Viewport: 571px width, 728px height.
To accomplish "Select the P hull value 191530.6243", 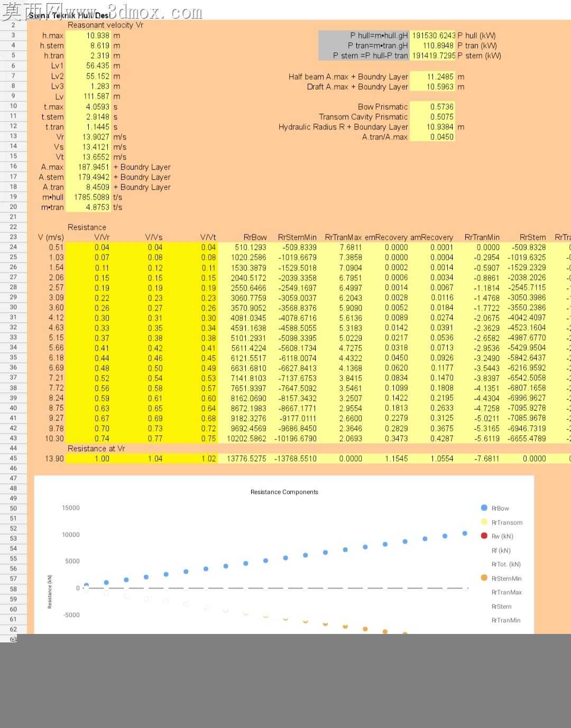I will (434, 35).
